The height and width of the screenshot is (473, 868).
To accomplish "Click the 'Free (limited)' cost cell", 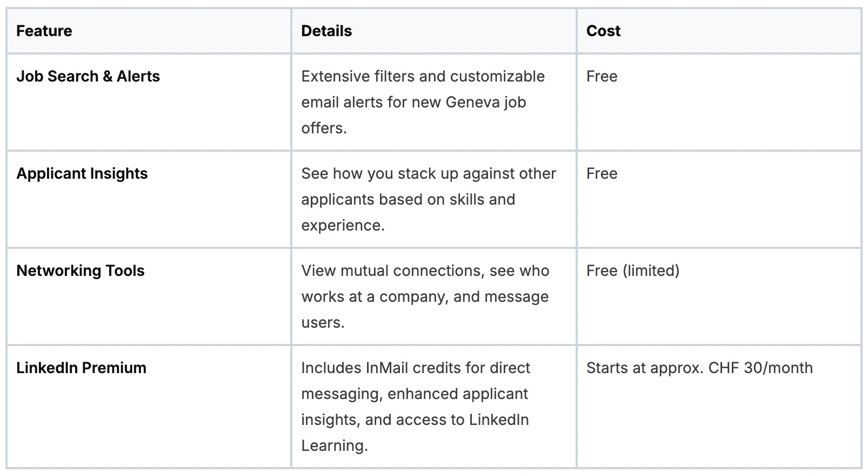I will pyautogui.click(x=632, y=271).
